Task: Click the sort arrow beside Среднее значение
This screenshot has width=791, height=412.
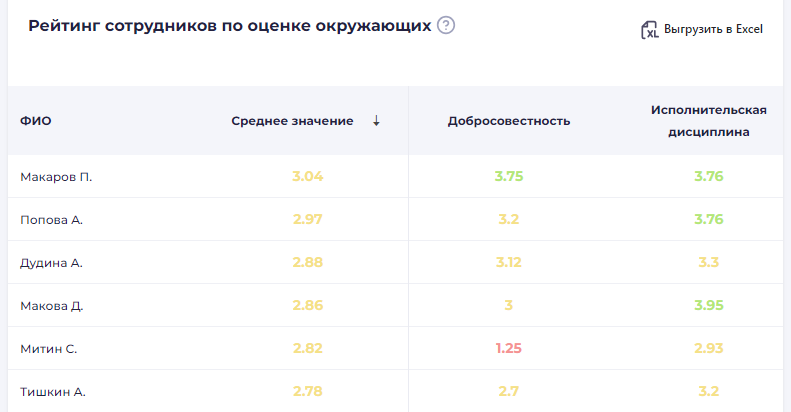Action: (376, 121)
